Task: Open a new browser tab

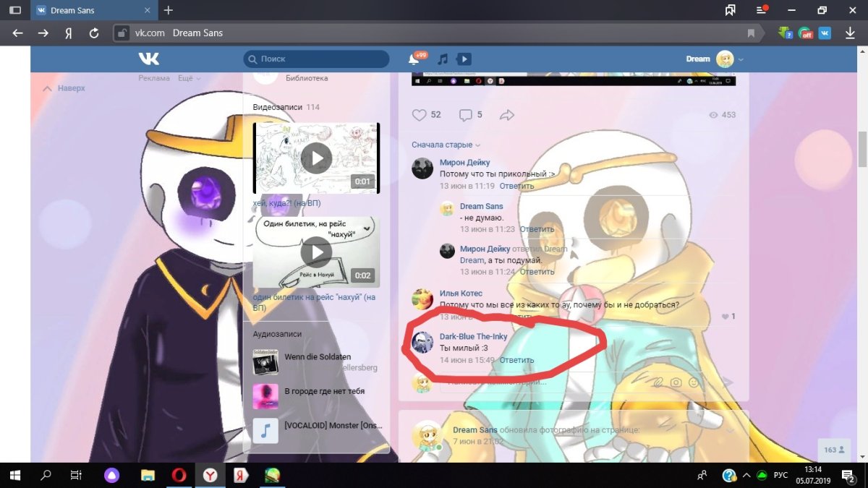Action: point(169,10)
